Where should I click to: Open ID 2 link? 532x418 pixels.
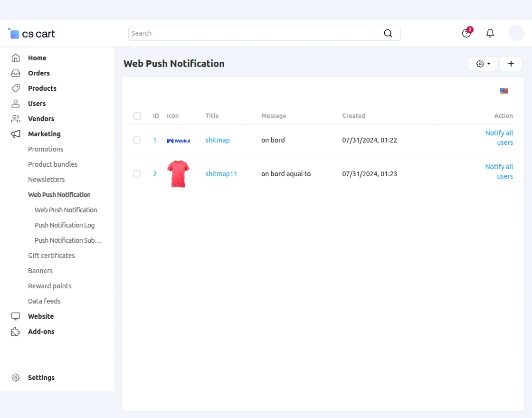point(155,174)
